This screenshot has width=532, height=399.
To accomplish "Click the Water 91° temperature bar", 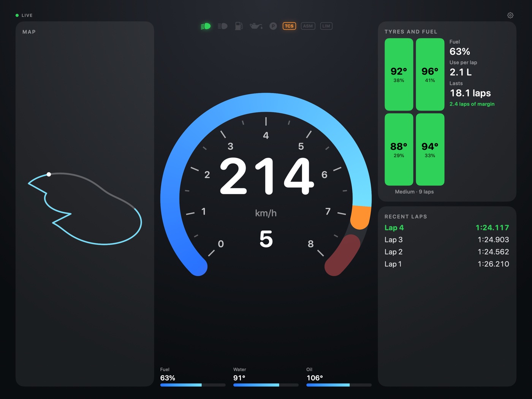I will pos(266,385).
